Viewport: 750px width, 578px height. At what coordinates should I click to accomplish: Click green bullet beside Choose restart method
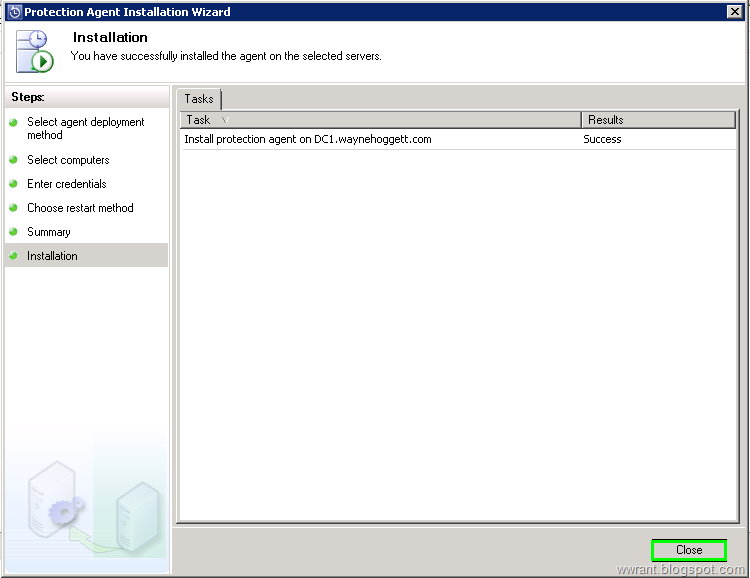13,208
